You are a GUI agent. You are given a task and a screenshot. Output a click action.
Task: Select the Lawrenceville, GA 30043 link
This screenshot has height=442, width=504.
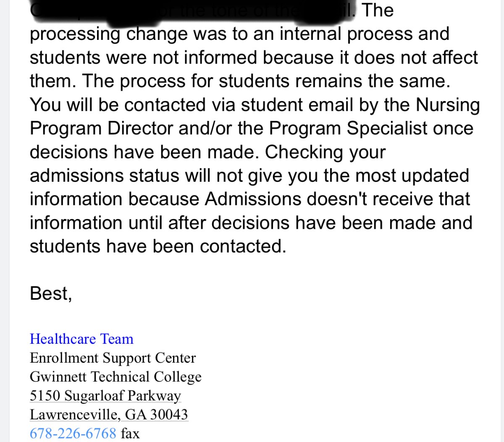(109, 414)
